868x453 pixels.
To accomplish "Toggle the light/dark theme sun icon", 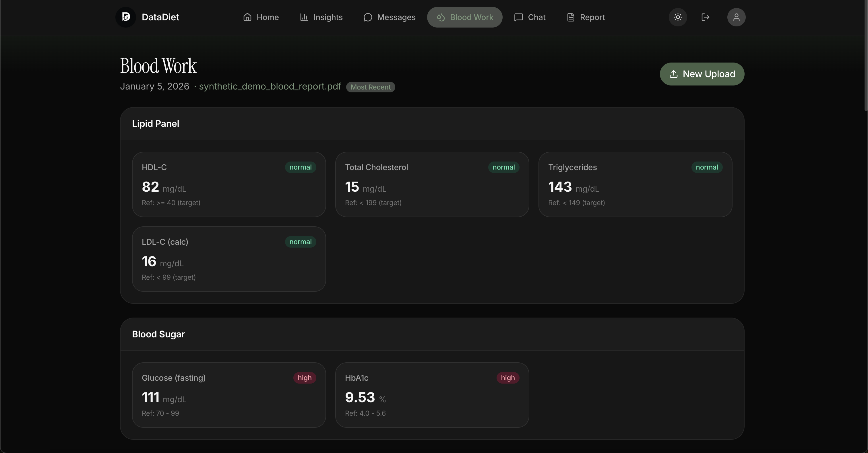I will point(678,17).
